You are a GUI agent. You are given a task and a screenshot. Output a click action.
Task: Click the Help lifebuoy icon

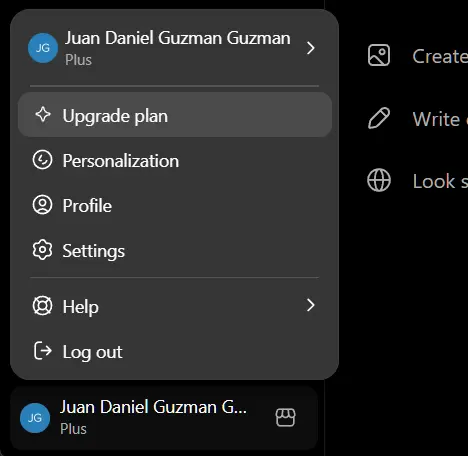pos(42,306)
